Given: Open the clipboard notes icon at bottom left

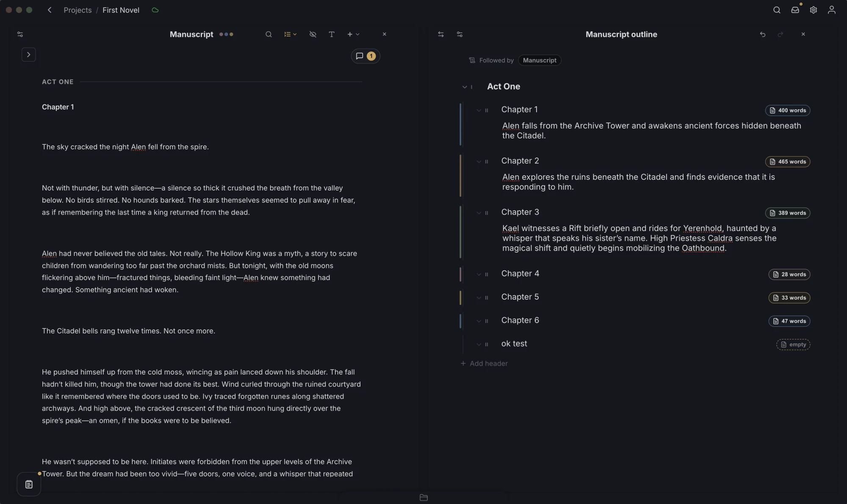Looking at the screenshot, I should (x=29, y=484).
